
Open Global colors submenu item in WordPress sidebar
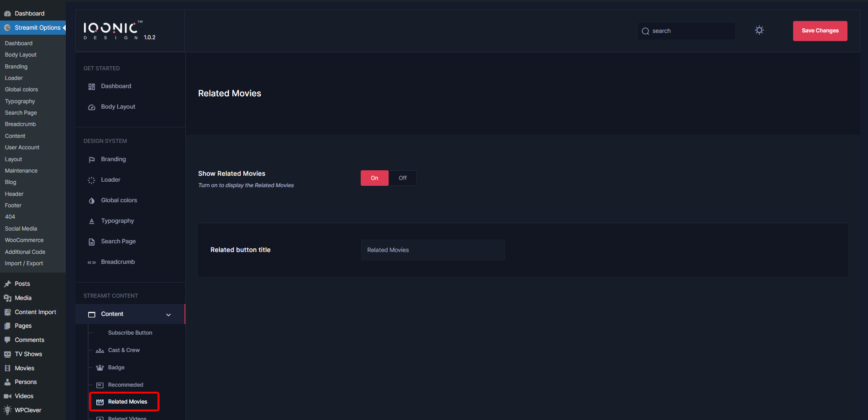click(21, 89)
